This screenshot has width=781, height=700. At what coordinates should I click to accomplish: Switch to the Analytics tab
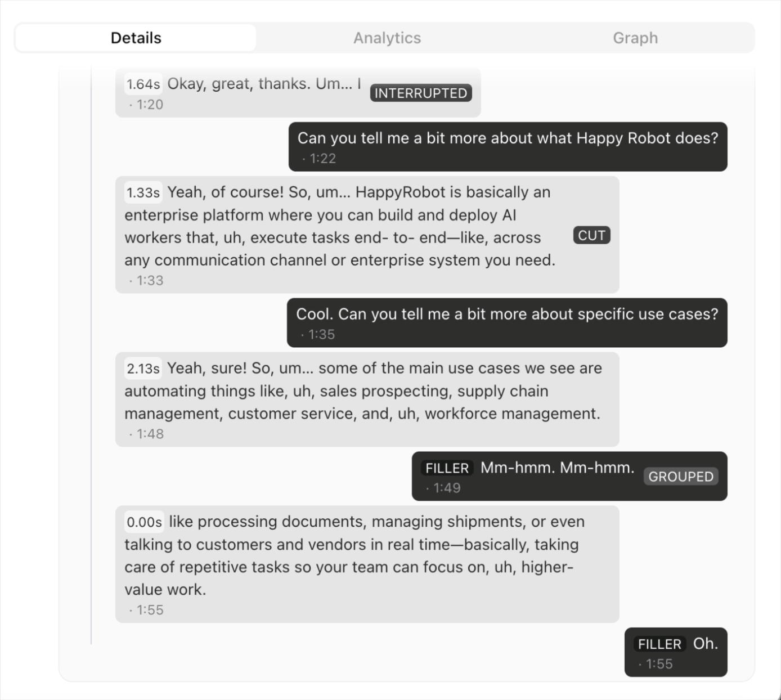point(387,38)
